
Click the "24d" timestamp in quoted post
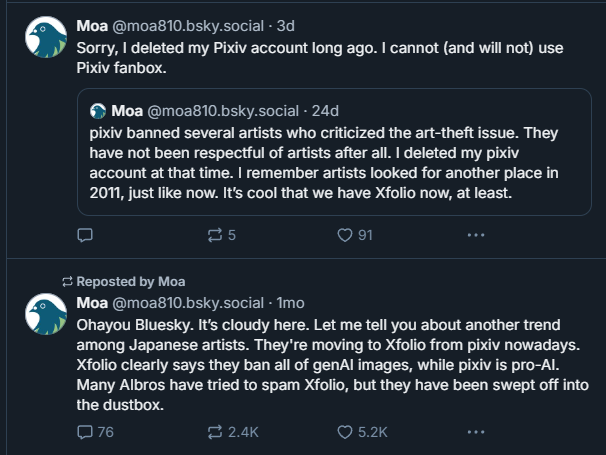pos(325,110)
